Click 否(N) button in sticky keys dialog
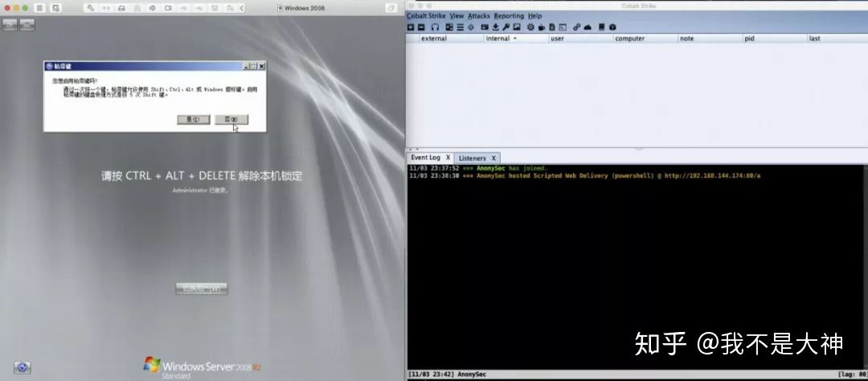Viewport: 868px width, 381px height. [231, 120]
